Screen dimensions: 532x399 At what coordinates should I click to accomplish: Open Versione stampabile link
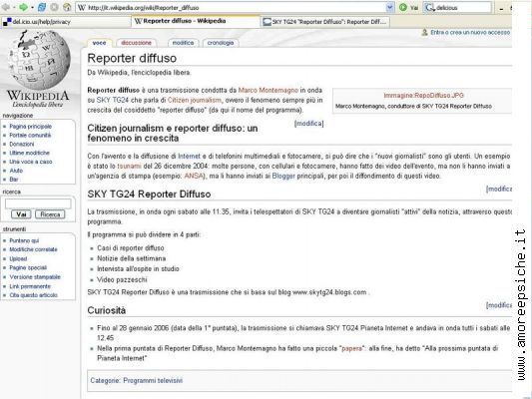point(35,277)
